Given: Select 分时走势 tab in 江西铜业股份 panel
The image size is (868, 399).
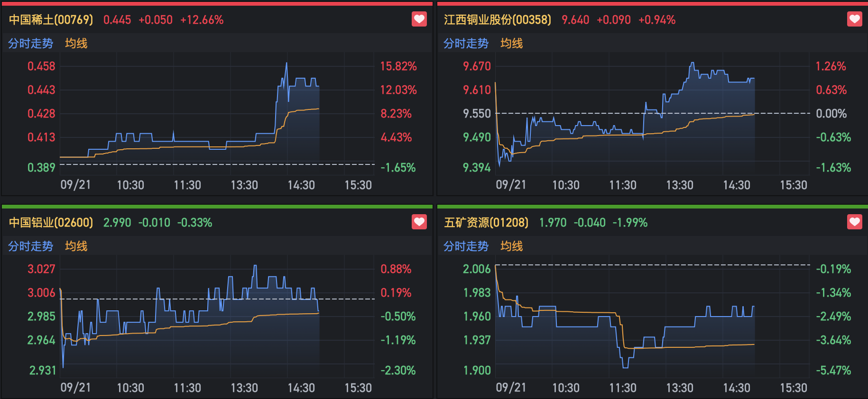Looking at the screenshot, I should click(x=466, y=44).
